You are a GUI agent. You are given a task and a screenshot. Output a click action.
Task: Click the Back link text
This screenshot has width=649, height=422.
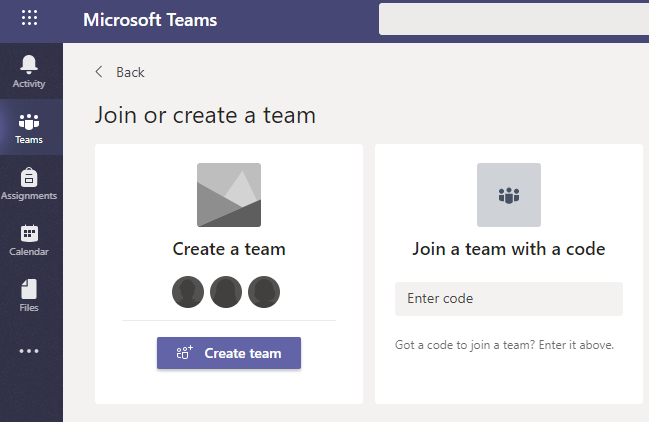coord(130,72)
